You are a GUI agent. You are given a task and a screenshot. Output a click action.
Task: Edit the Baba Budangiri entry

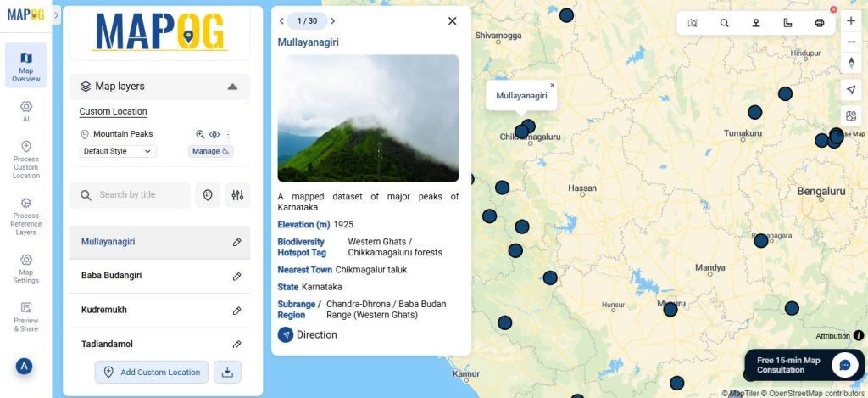237,276
